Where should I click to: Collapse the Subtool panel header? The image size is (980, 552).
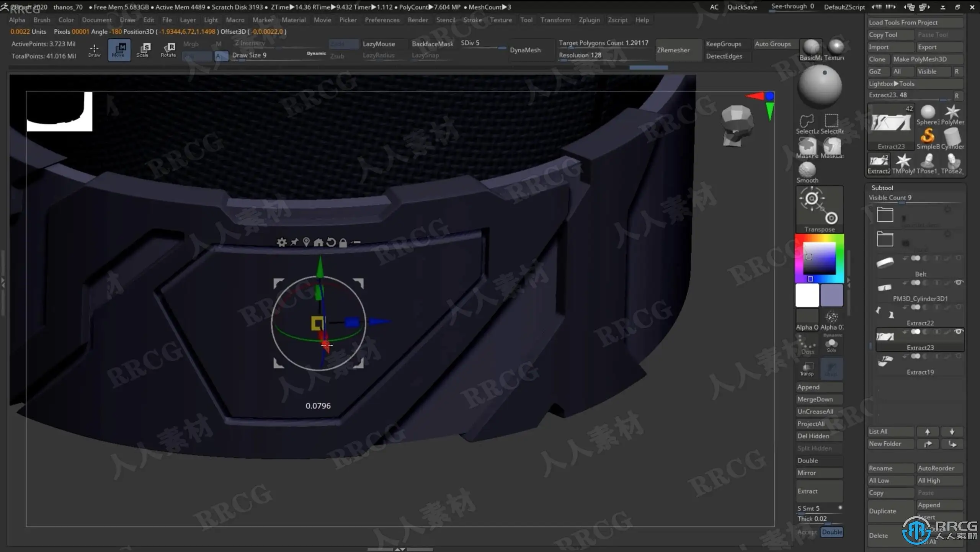click(882, 188)
